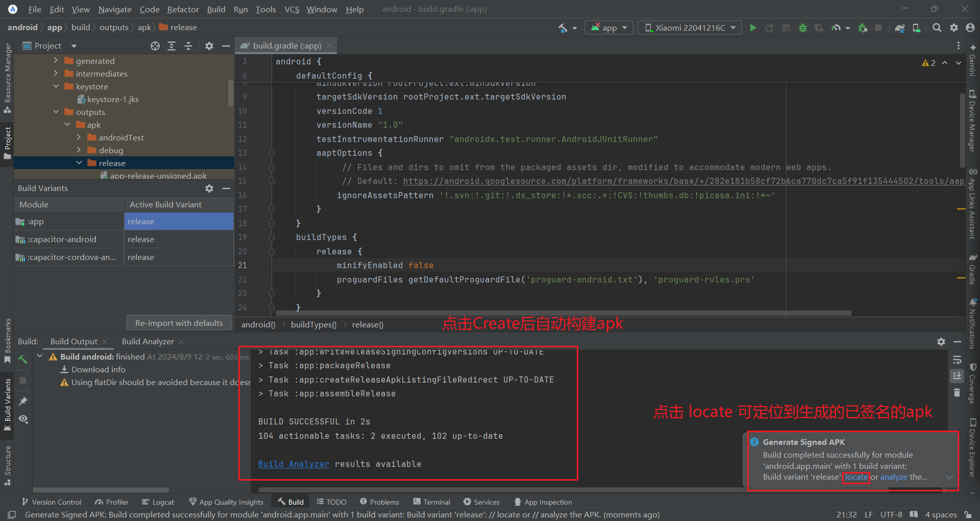Open the Refactor menu
Screen dimensions: 980x521
[183, 9]
